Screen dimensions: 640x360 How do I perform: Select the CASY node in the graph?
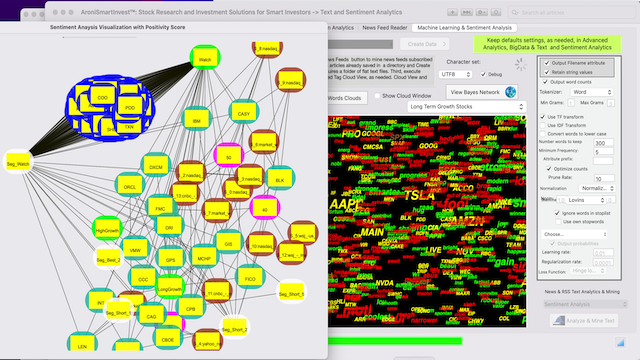click(244, 112)
